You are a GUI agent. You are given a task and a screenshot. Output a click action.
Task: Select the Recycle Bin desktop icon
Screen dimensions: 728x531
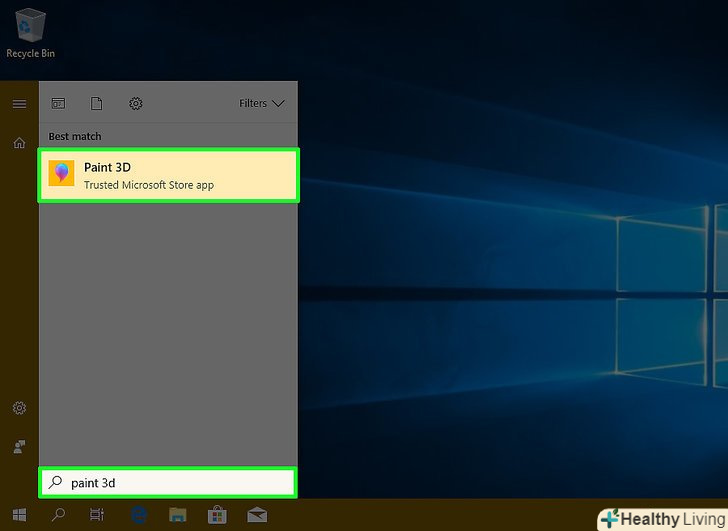pyautogui.click(x=31, y=32)
